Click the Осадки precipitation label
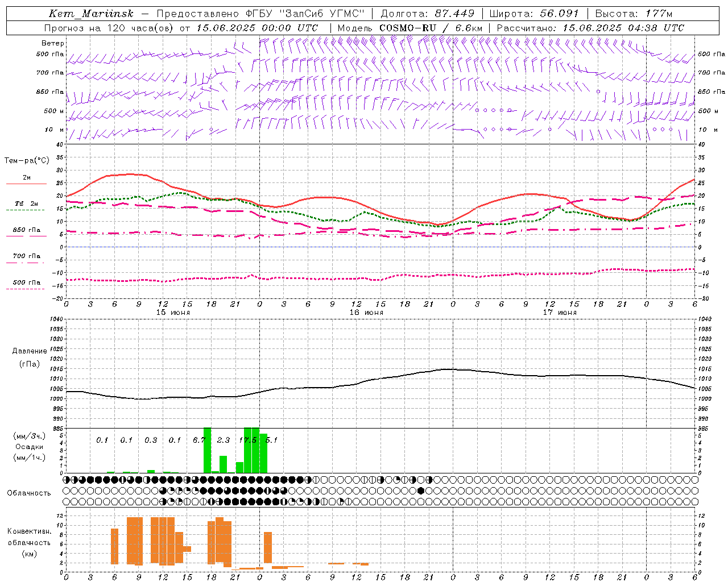Viewport: 728px width, 582px height. (x=29, y=447)
